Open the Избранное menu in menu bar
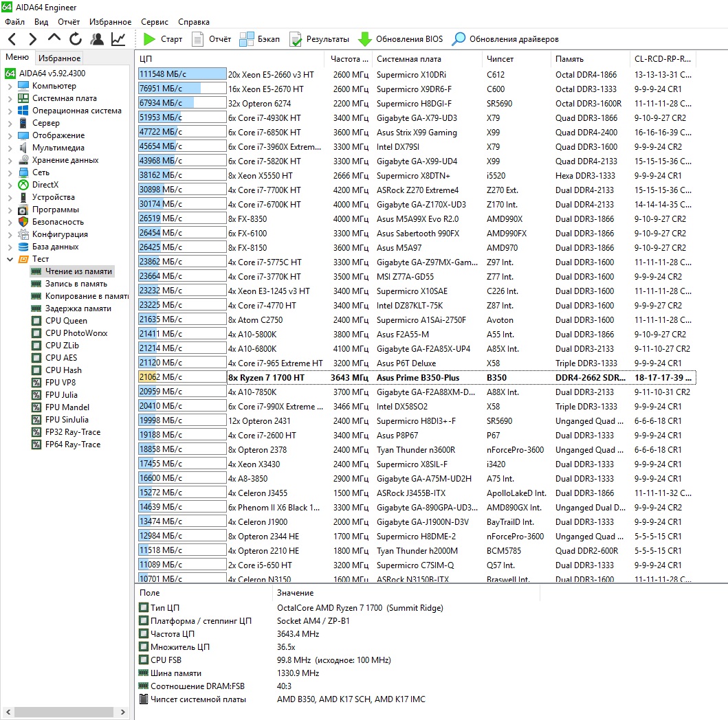 point(110,22)
